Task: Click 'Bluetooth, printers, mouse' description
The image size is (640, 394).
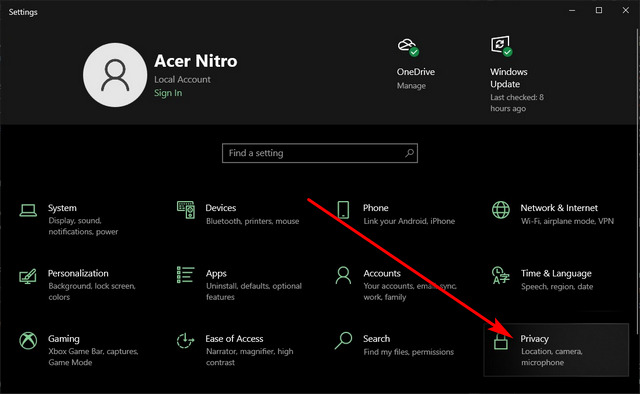Action: (252, 221)
